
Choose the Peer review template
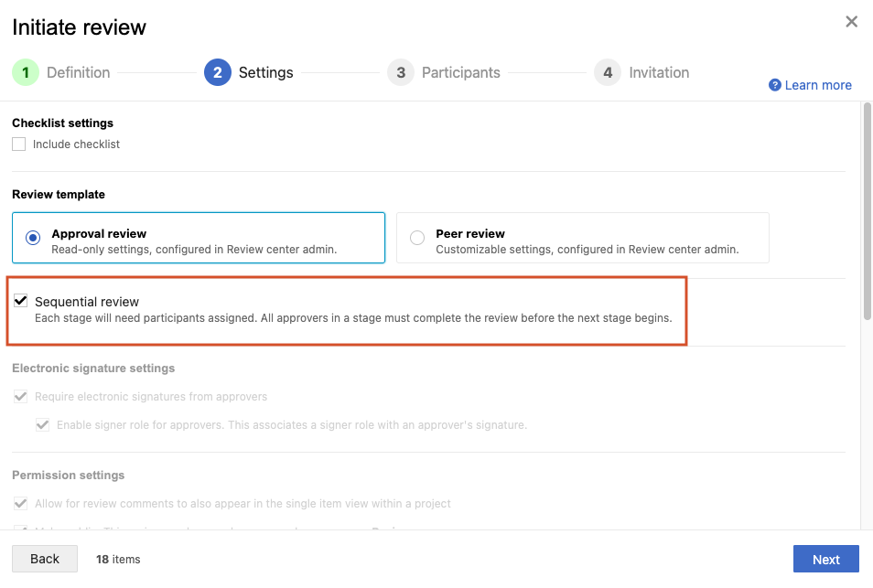click(x=582, y=238)
